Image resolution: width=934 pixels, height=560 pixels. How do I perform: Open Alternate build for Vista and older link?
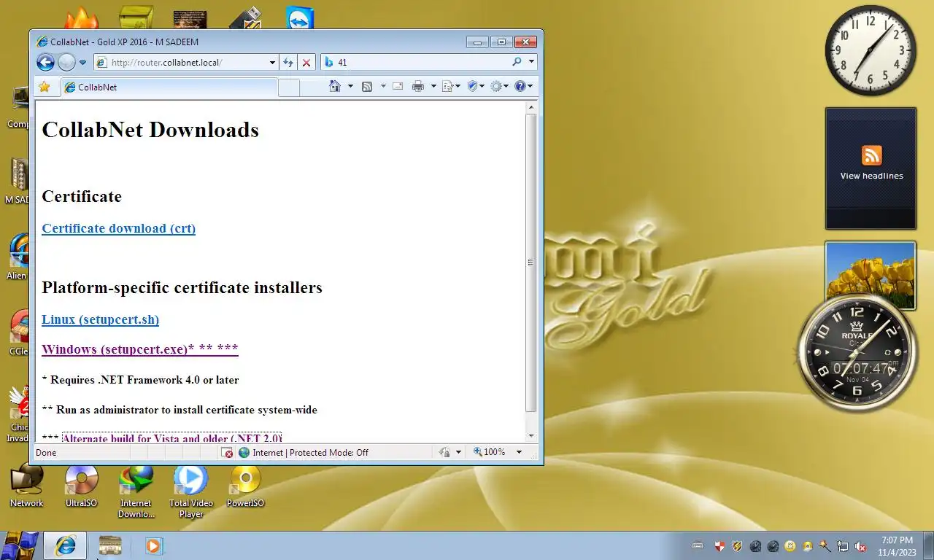(x=172, y=438)
